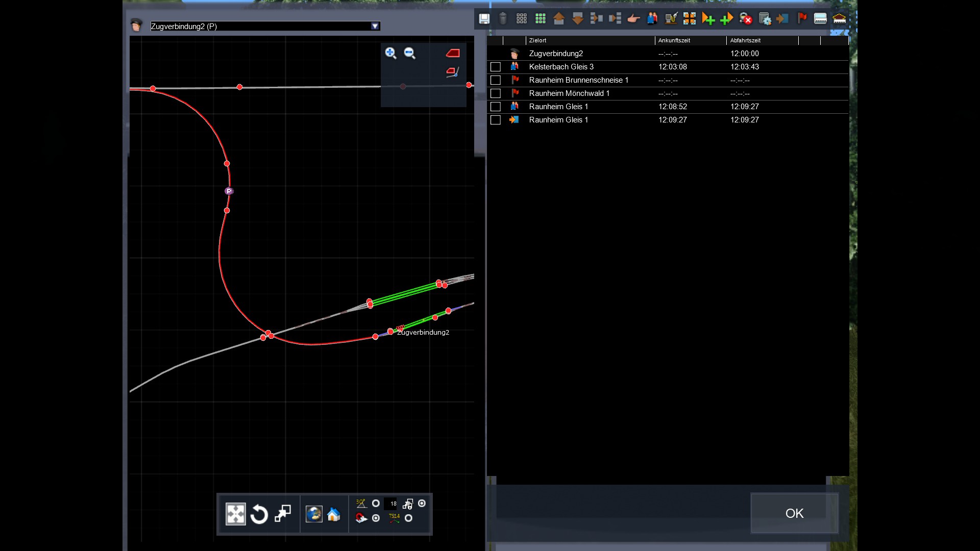Image resolution: width=980 pixels, height=551 pixels.
Task: Click the passengers pick-up instruction icon
Action: click(x=652, y=19)
